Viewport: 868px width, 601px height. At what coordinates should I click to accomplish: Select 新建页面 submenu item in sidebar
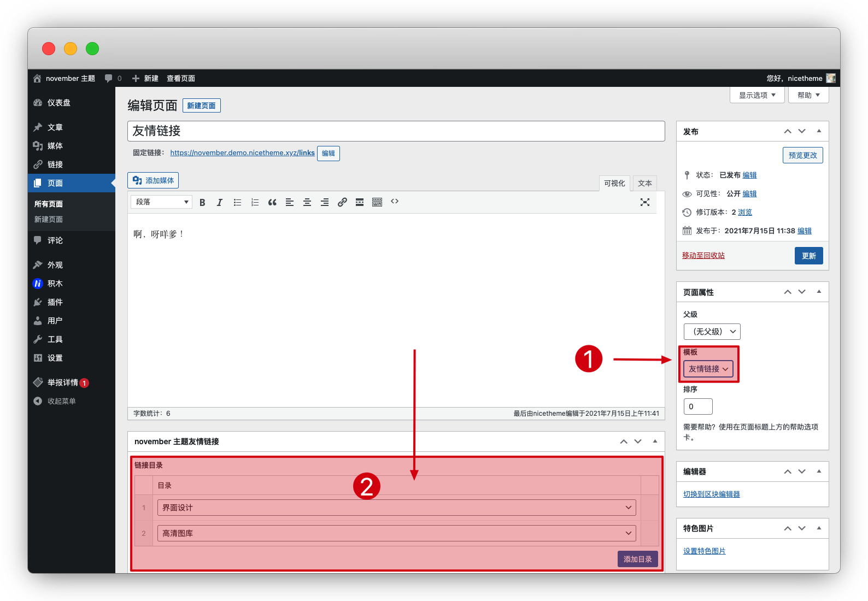tap(49, 219)
